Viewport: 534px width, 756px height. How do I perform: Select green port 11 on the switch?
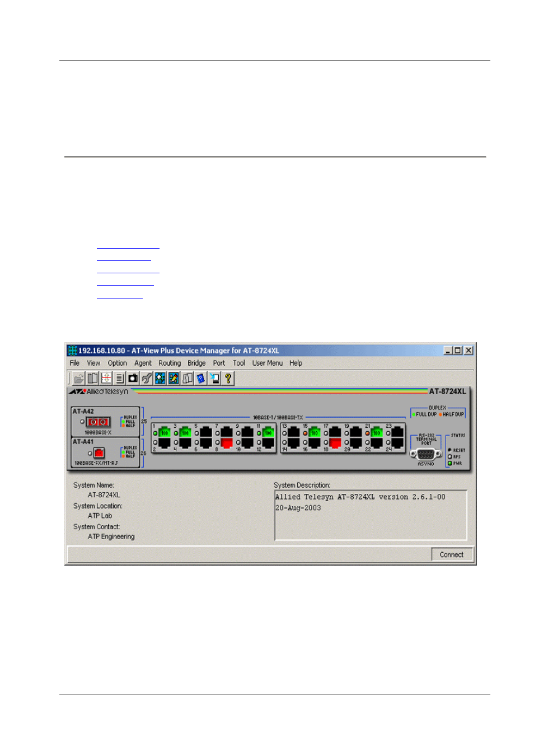tap(268, 432)
